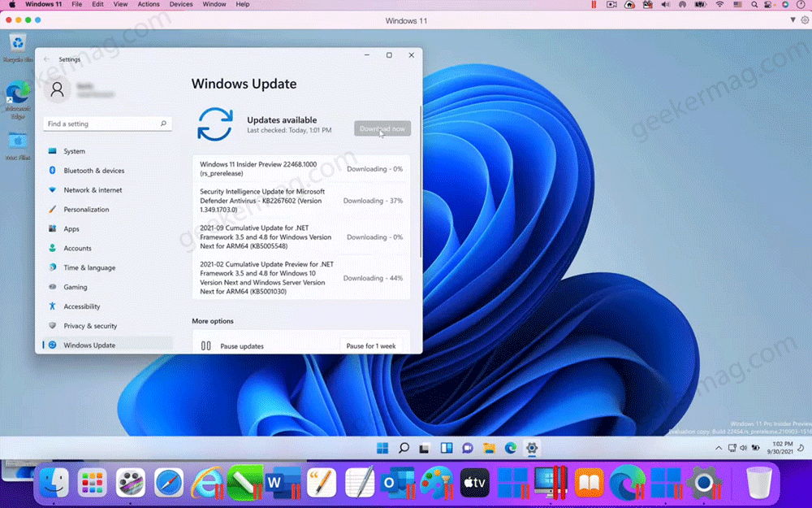Launch Teams Chat from Windows taskbar
The image size is (812, 508).
[468, 448]
